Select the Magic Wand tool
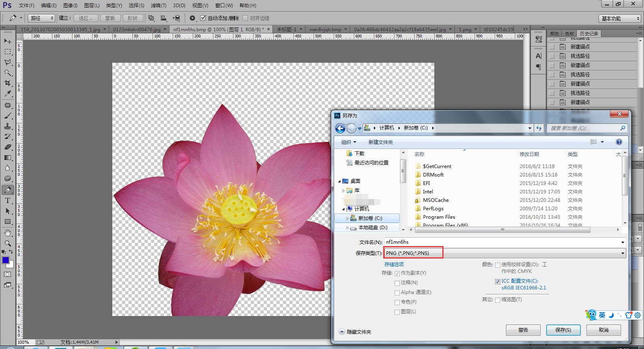This screenshot has width=644, height=349. [8, 73]
